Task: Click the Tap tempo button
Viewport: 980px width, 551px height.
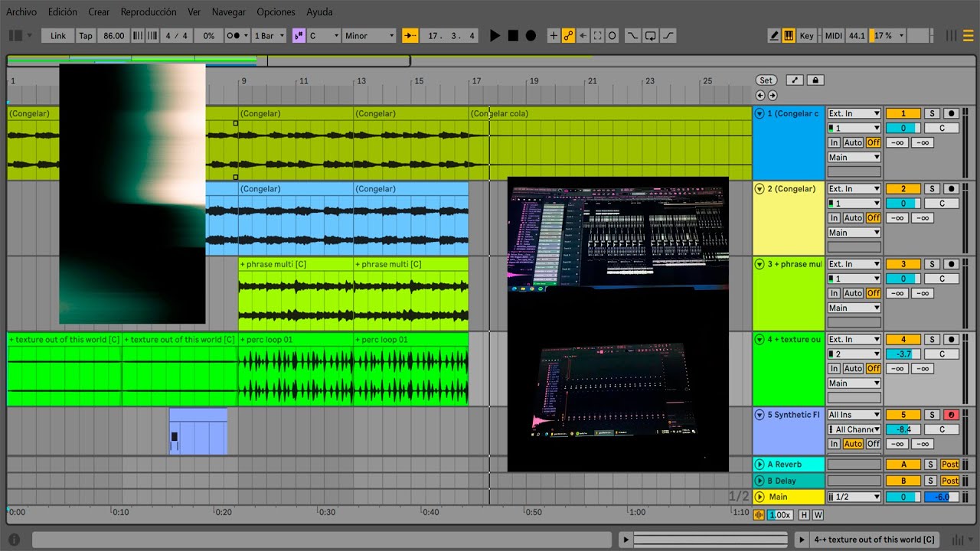Action: coord(86,36)
